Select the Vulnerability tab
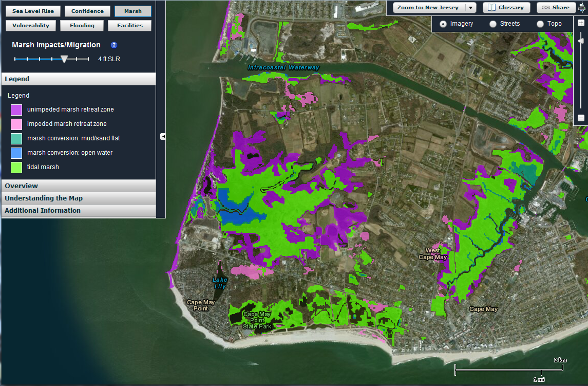Image resolution: width=588 pixels, height=386 pixels. (30, 25)
